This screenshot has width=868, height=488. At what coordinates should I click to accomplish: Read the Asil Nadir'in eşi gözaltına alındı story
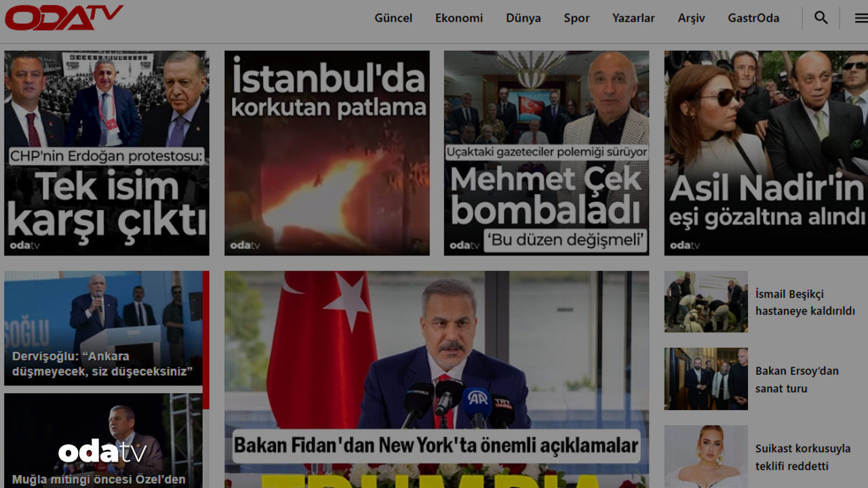765,152
